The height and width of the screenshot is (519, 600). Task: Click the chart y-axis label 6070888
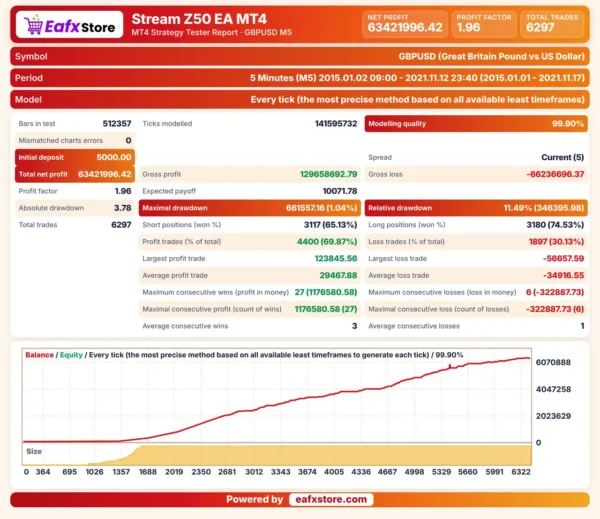click(x=553, y=362)
